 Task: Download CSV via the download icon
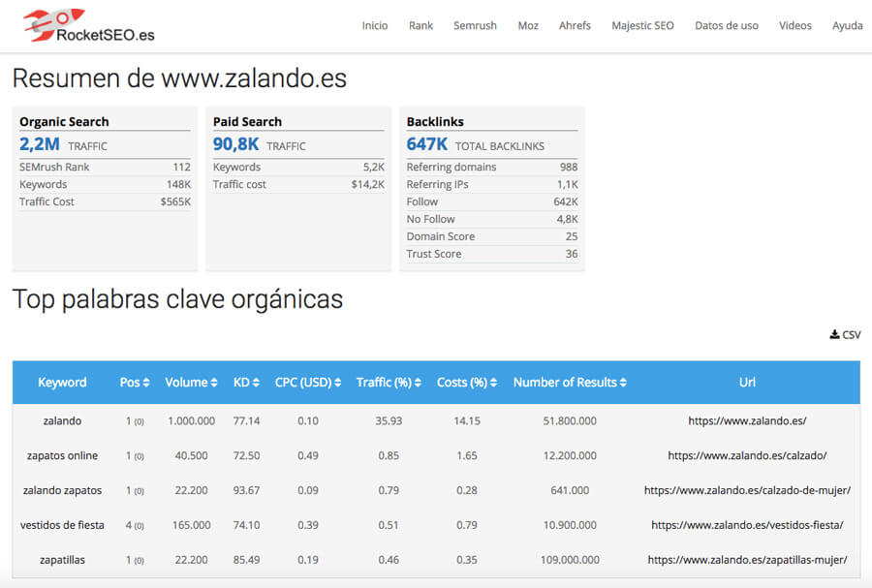834,334
